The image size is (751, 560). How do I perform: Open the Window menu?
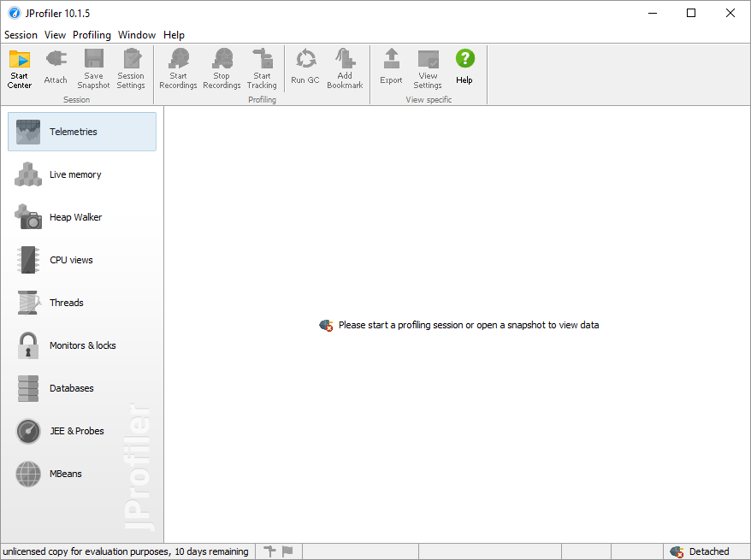point(137,35)
